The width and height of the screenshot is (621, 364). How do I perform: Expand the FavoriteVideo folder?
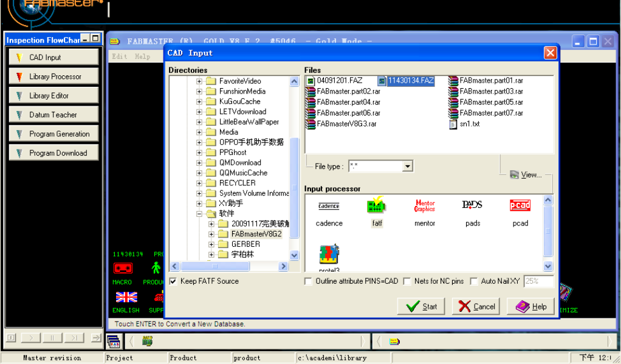[x=199, y=81]
